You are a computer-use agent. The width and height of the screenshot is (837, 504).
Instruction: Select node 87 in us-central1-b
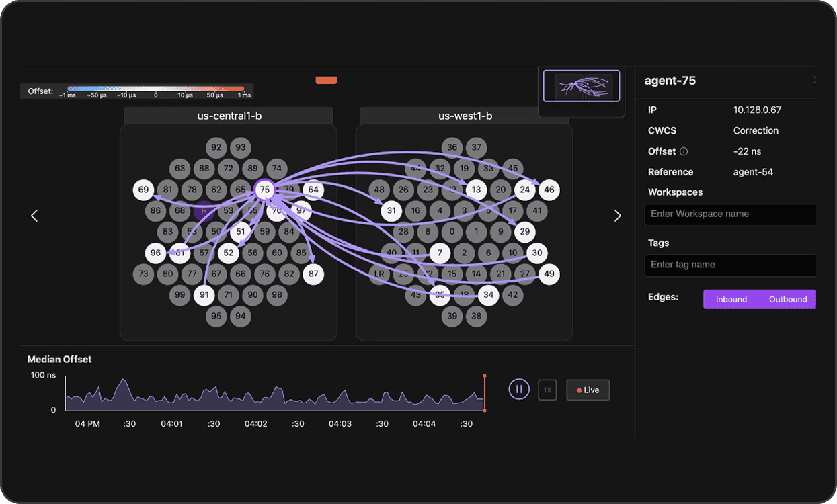click(313, 274)
